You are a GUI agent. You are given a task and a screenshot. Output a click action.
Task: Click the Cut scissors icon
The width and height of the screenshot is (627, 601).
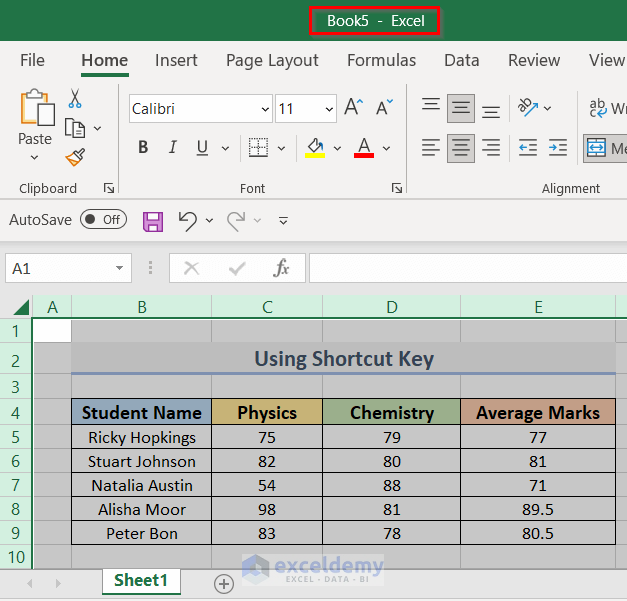coord(75,99)
